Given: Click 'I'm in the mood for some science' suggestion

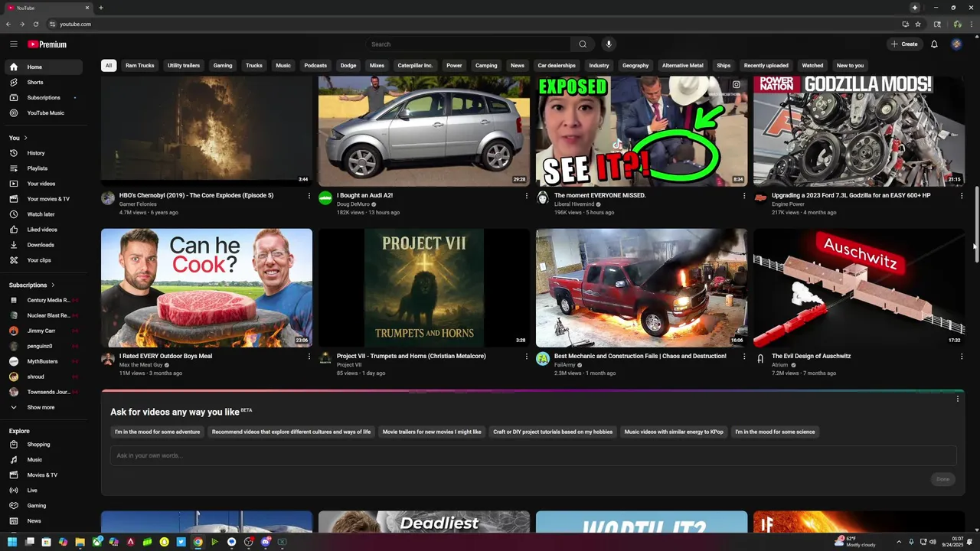Looking at the screenshot, I should [775, 432].
